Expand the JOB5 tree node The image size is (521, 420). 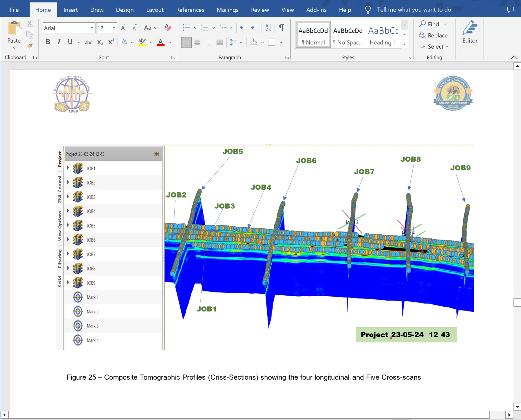68,225
